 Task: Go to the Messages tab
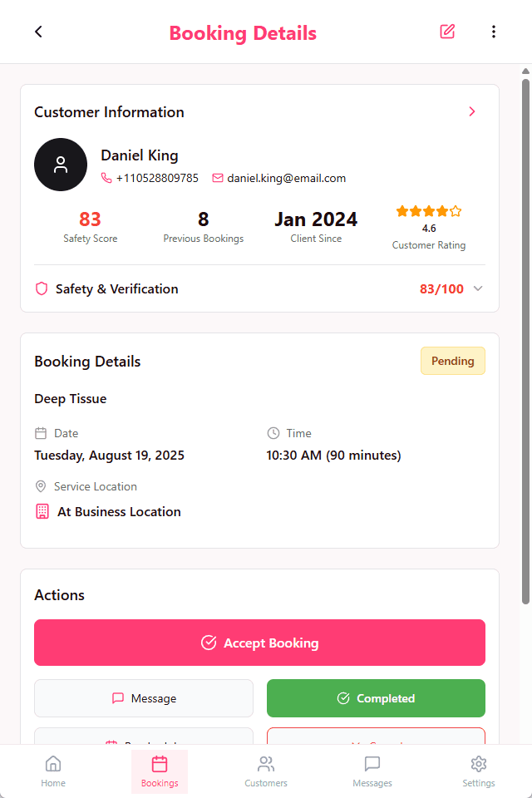(372, 771)
